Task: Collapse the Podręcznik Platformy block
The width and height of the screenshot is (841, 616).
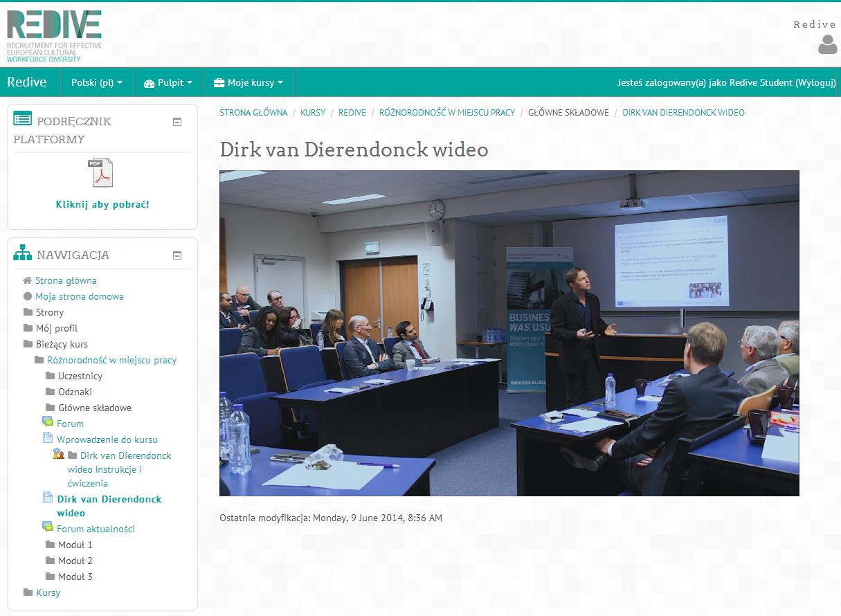Action: (177, 122)
